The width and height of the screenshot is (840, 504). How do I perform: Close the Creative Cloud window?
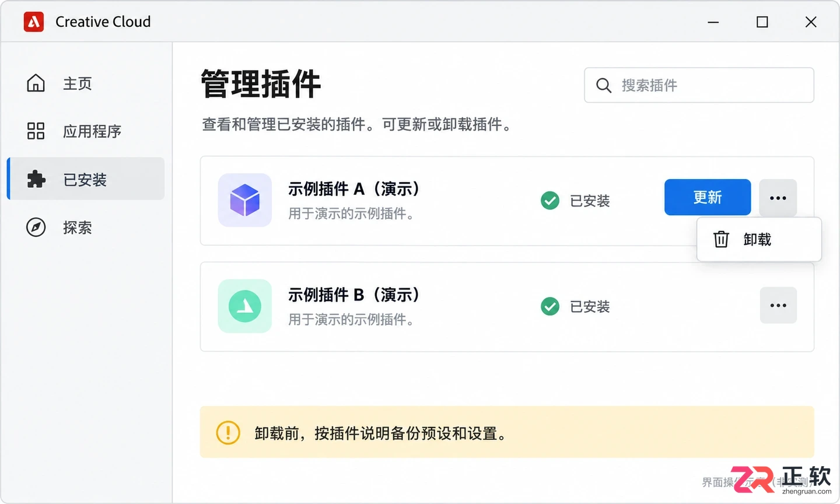[811, 22]
